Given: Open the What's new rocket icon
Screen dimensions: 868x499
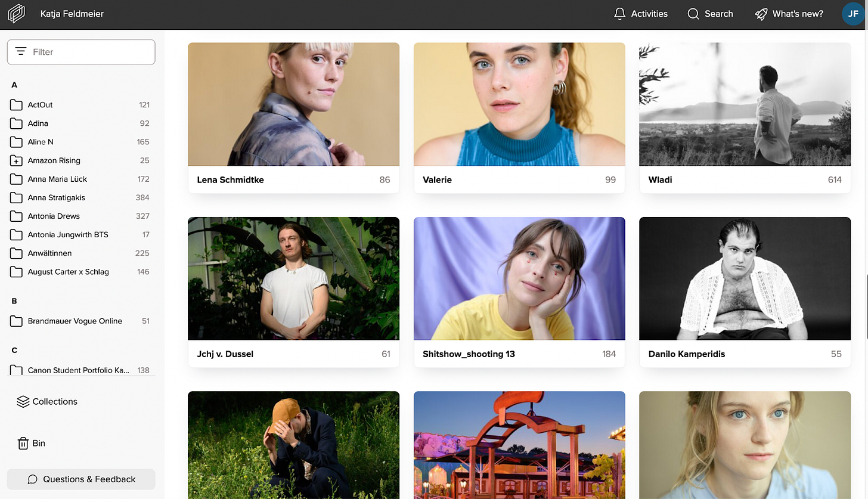Looking at the screenshot, I should tap(761, 14).
